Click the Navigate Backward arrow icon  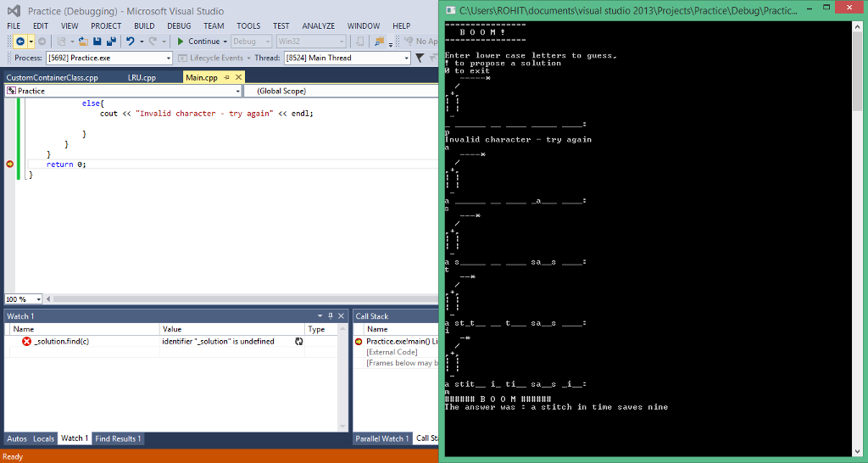click(20, 42)
